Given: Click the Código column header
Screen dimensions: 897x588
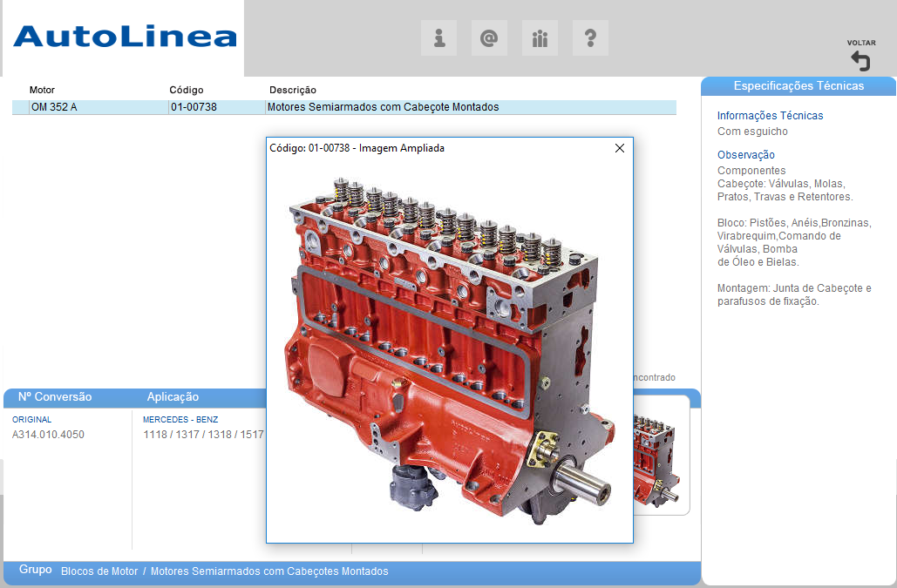Looking at the screenshot, I should [187, 90].
